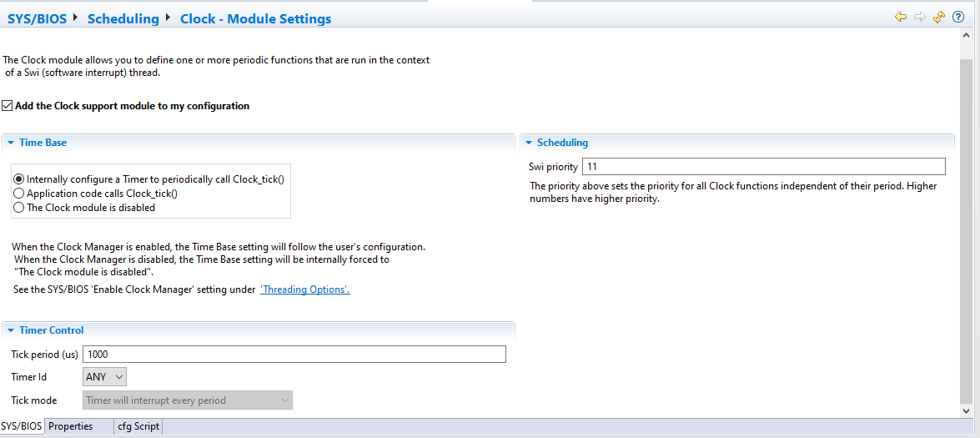Image resolution: width=980 pixels, height=438 pixels.
Task: Select The Clock module is disabled option
Action: point(19,208)
